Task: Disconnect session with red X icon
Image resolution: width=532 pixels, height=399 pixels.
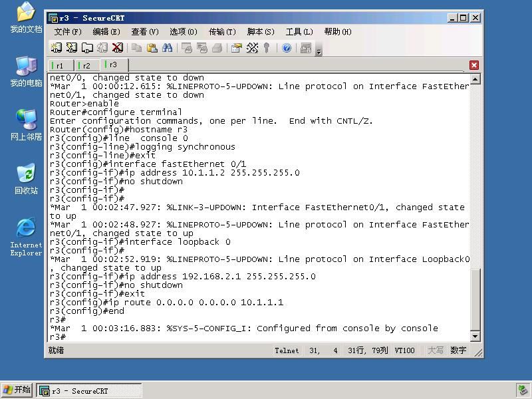Action: pyautogui.click(x=118, y=48)
